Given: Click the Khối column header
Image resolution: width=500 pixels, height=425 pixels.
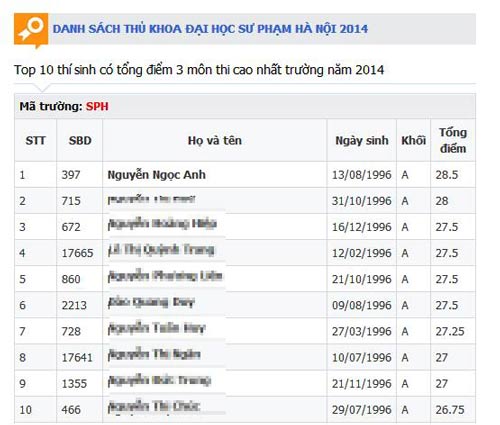Looking at the screenshot, I should 413,140.
